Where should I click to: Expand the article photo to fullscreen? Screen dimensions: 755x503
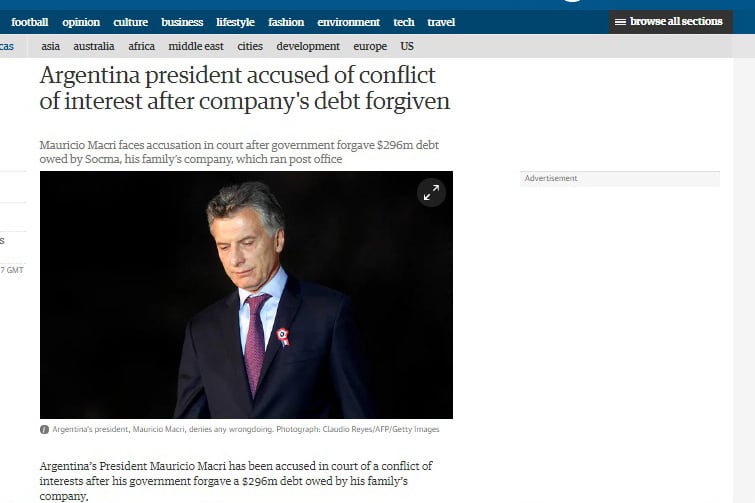click(x=431, y=193)
